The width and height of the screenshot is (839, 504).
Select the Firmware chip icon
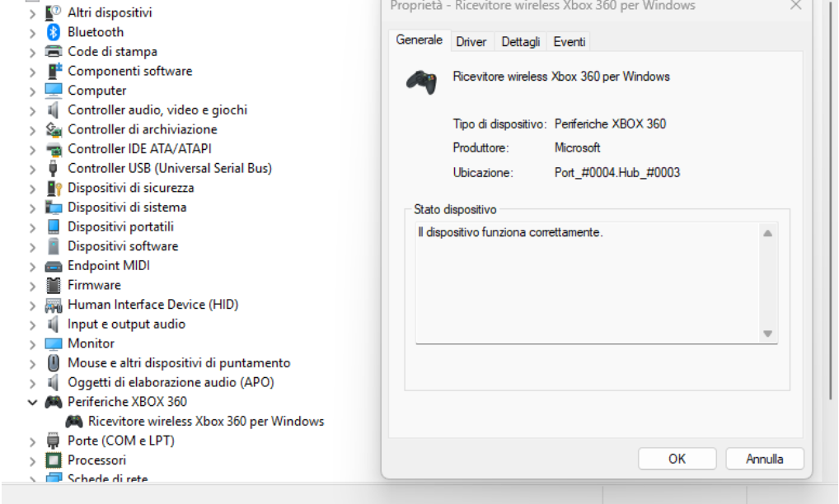[x=54, y=286]
